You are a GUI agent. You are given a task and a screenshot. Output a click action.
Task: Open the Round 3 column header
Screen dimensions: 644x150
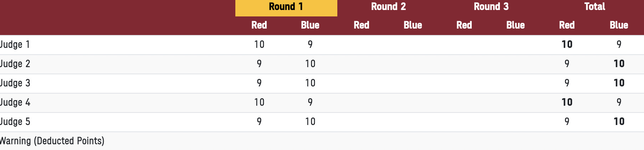click(491, 7)
